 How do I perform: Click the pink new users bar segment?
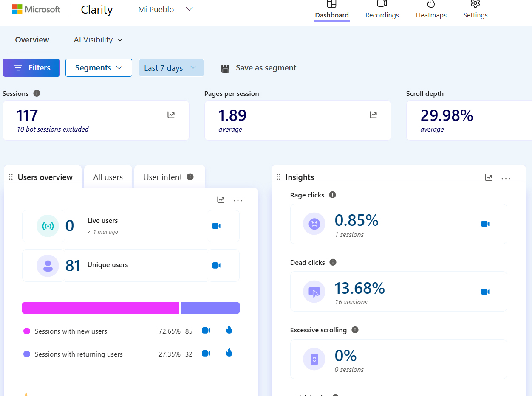point(101,308)
